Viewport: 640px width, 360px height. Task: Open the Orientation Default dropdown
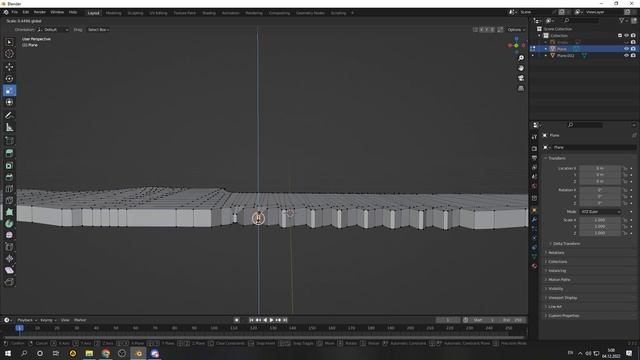pos(53,30)
